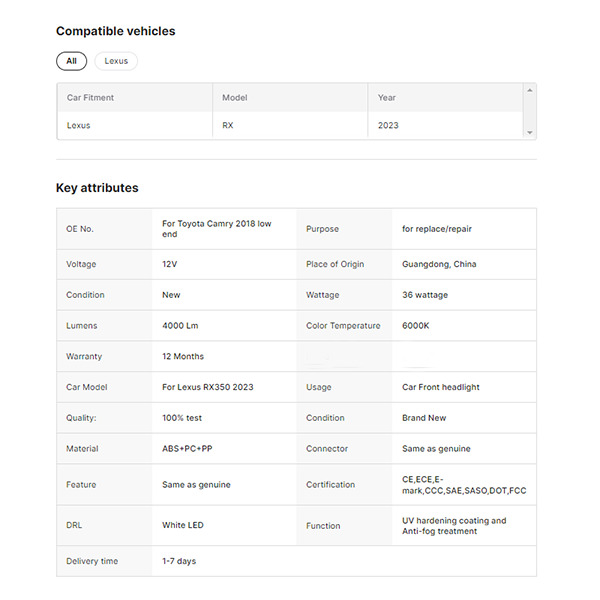Click the UV hardening coating function text
The image size is (600, 600).
pyautogui.click(x=454, y=526)
